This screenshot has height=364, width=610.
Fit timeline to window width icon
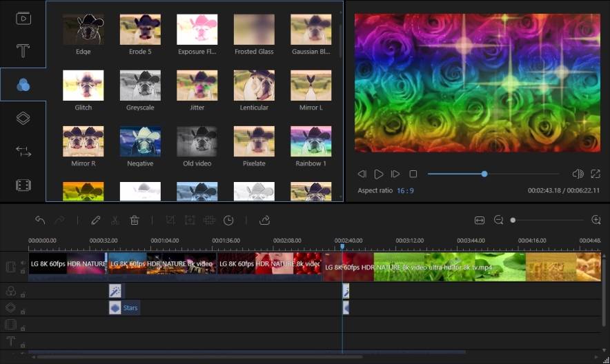pyautogui.click(x=480, y=220)
